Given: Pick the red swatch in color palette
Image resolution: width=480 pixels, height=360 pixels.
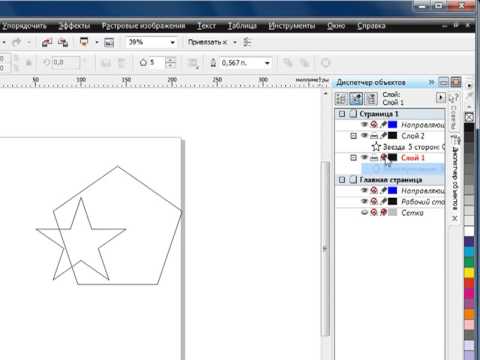Looking at the screenshot, I should tap(469, 284).
